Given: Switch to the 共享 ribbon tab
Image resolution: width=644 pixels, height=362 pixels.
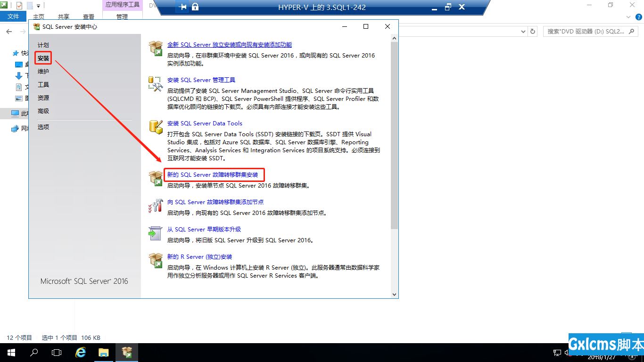Looking at the screenshot, I should pos(64,16).
